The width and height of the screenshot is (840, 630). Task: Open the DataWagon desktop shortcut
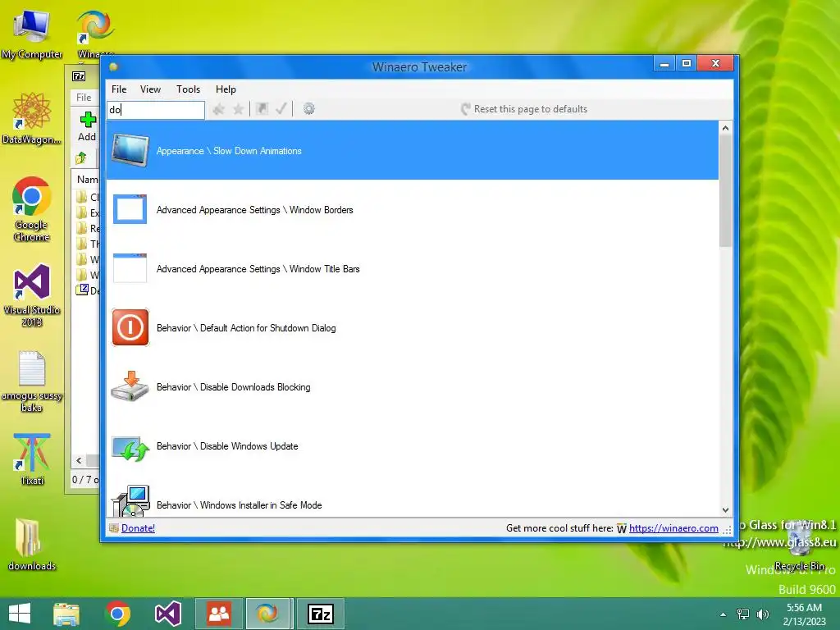(32, 118)
